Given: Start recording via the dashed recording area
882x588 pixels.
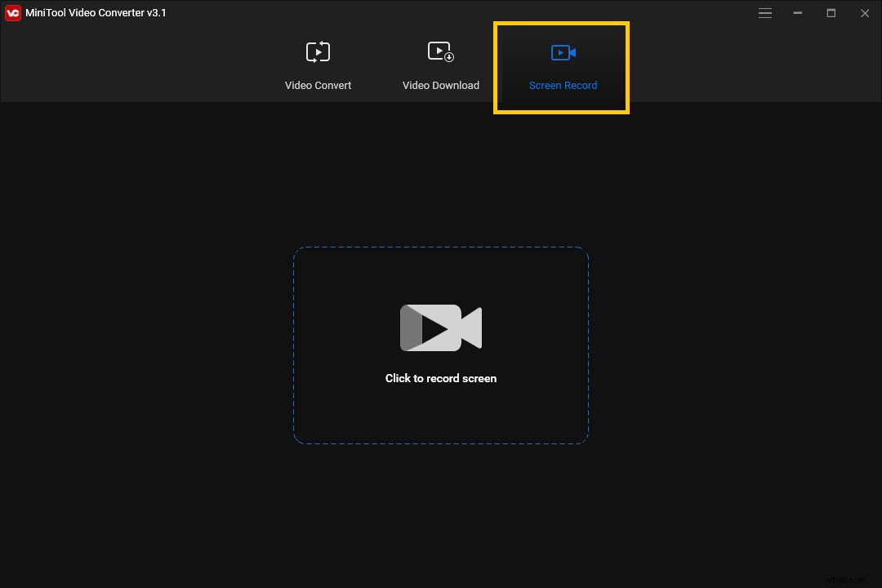Looking at the screenshot, I should click(x=441, y=345).
